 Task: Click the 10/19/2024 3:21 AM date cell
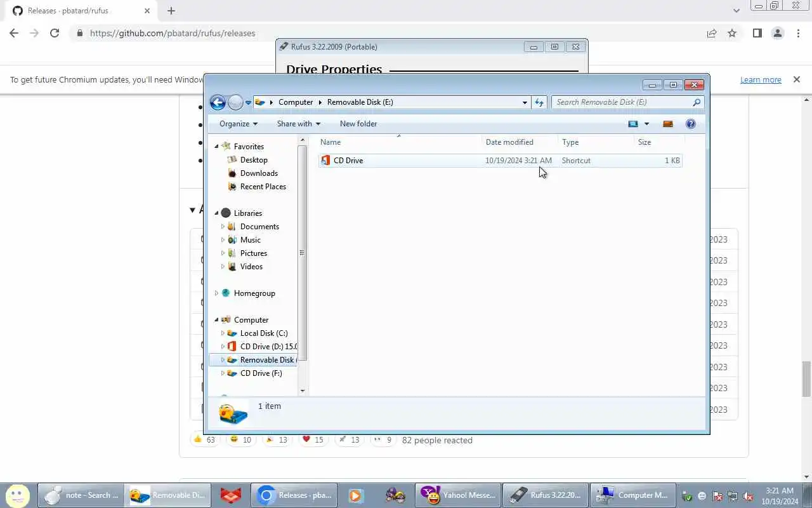(x=518, y=161)
